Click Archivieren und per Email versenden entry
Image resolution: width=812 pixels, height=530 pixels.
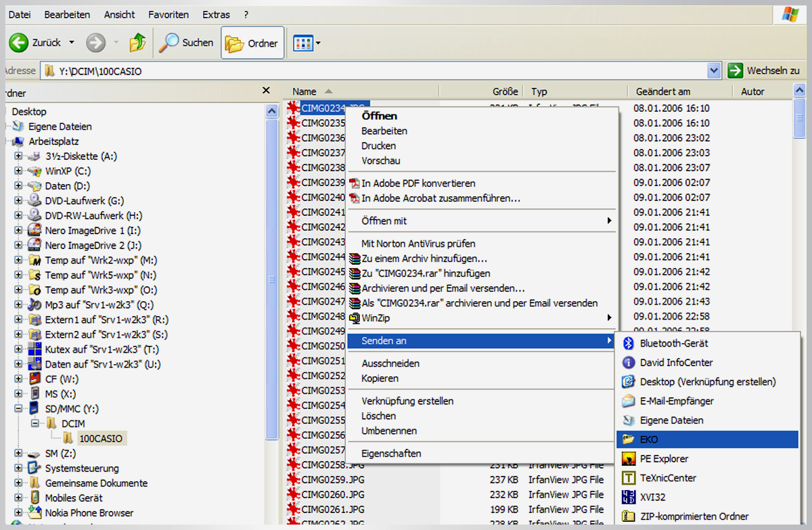point(482,288)
